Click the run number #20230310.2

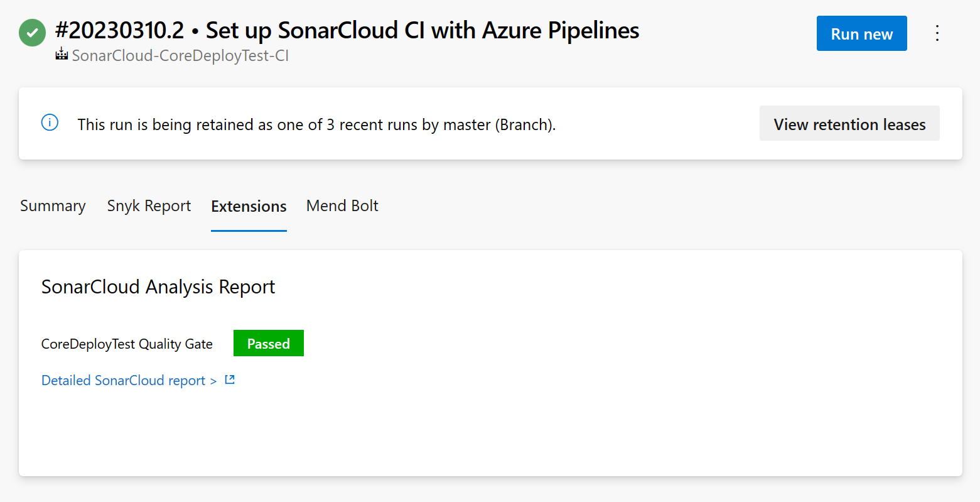[x=119, y=30]
